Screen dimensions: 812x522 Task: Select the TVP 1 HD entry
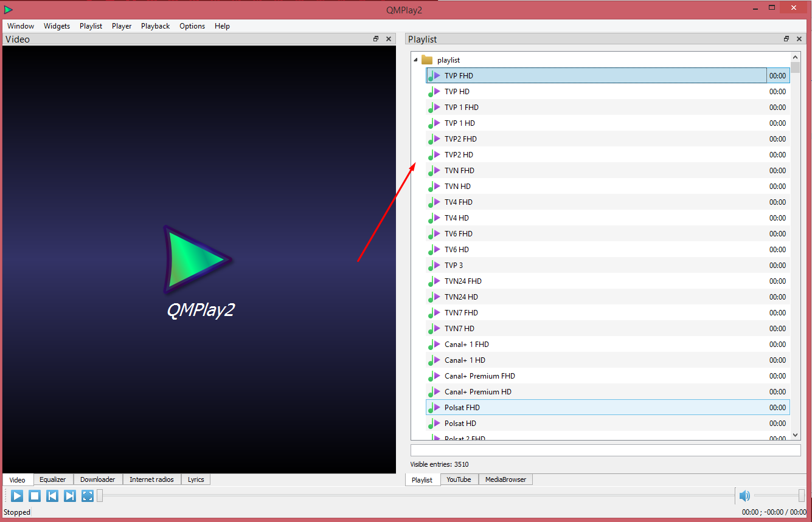click(x=608, y=123)
